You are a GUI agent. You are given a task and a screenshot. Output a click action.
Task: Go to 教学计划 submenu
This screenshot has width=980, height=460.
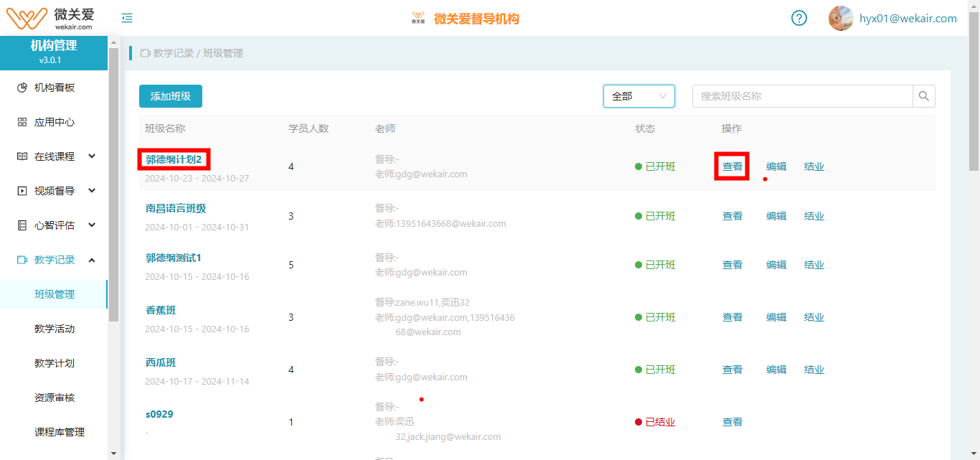click(54, 363)
